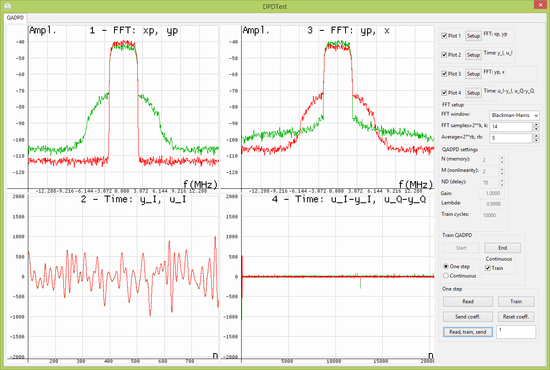
Task: Click the 'Time: u_I-y_I, u_Q-y_Q' label beside Plot 4
Action: 509,91
